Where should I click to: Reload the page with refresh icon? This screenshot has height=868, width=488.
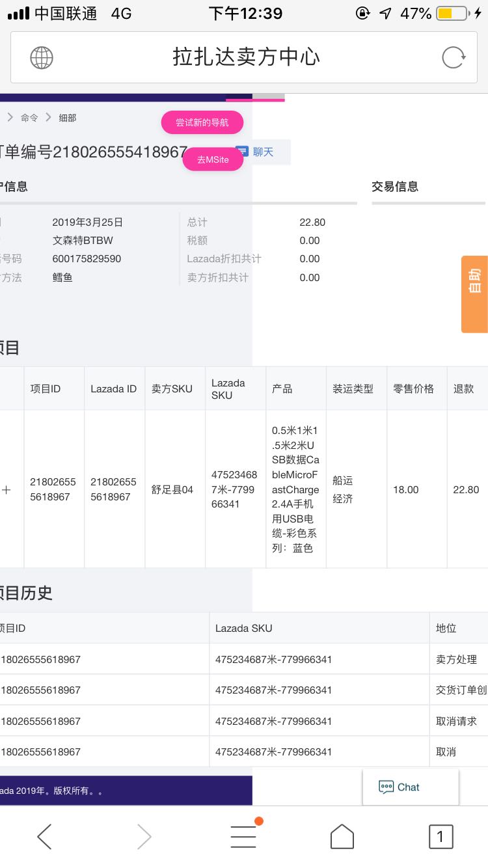[x=453, y=58]
